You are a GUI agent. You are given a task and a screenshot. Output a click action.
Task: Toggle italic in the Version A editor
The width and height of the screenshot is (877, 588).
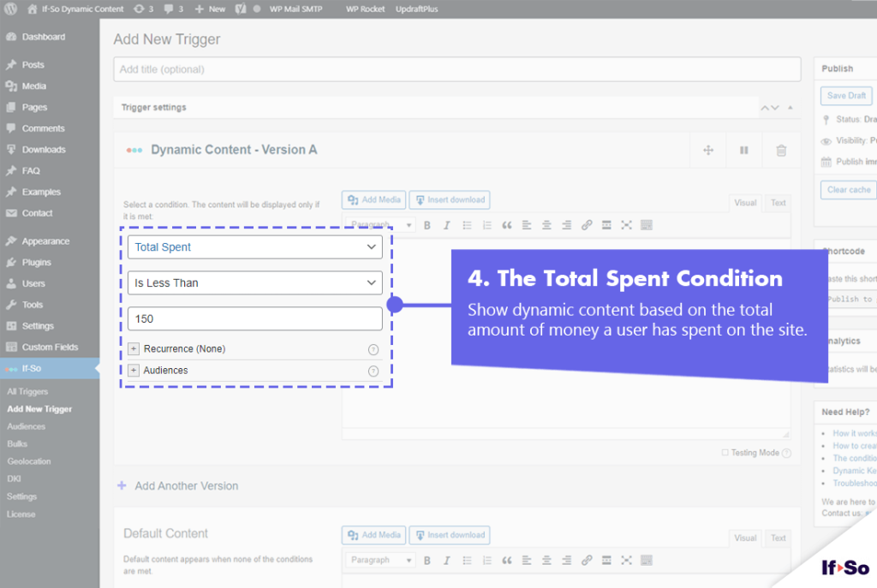tap(447, 225)
